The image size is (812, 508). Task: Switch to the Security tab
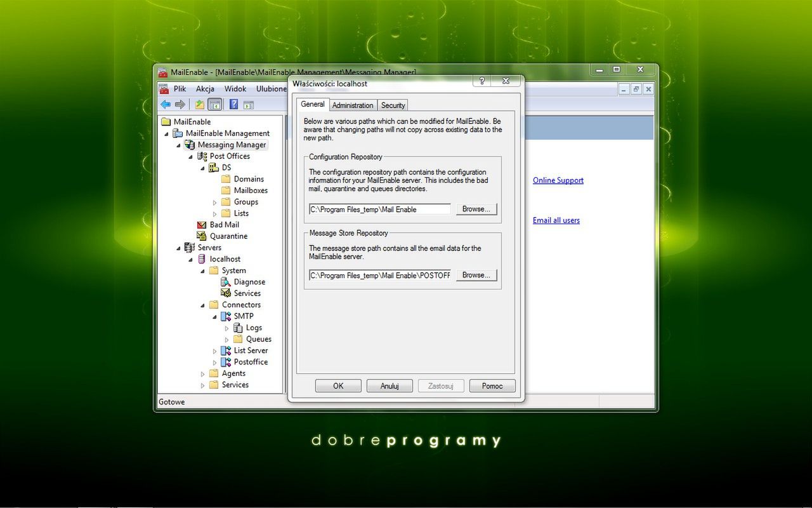(x=393, y=105)
